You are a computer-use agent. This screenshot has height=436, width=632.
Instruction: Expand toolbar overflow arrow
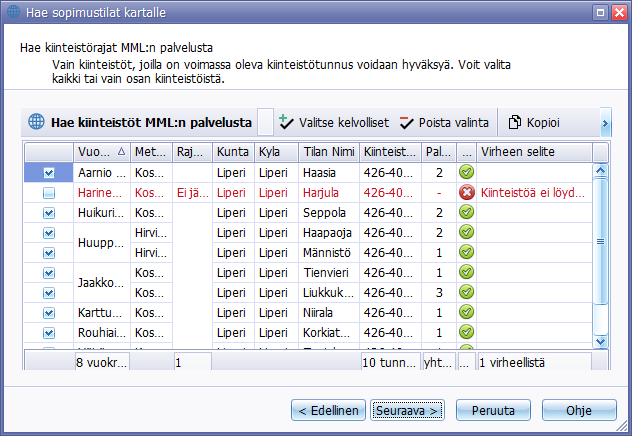[x=605, y=123]
